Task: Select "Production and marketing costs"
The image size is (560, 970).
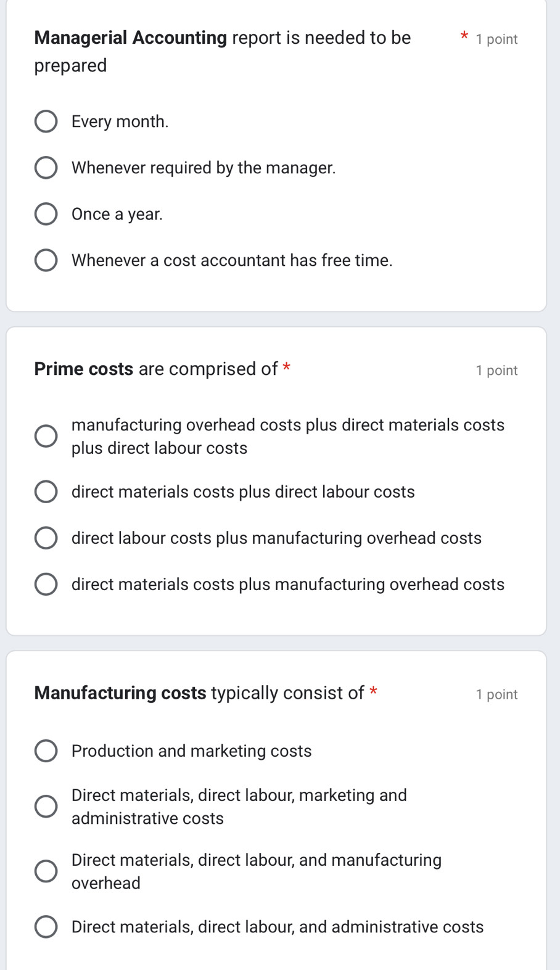Action: pyautogui.click(x=46, y=751)
